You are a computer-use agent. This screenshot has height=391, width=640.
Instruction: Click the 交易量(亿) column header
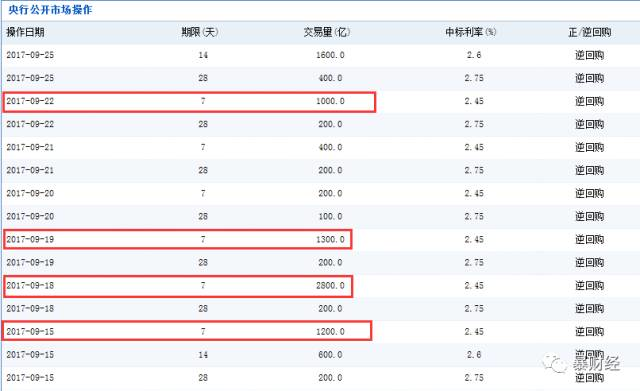point(327,32)
